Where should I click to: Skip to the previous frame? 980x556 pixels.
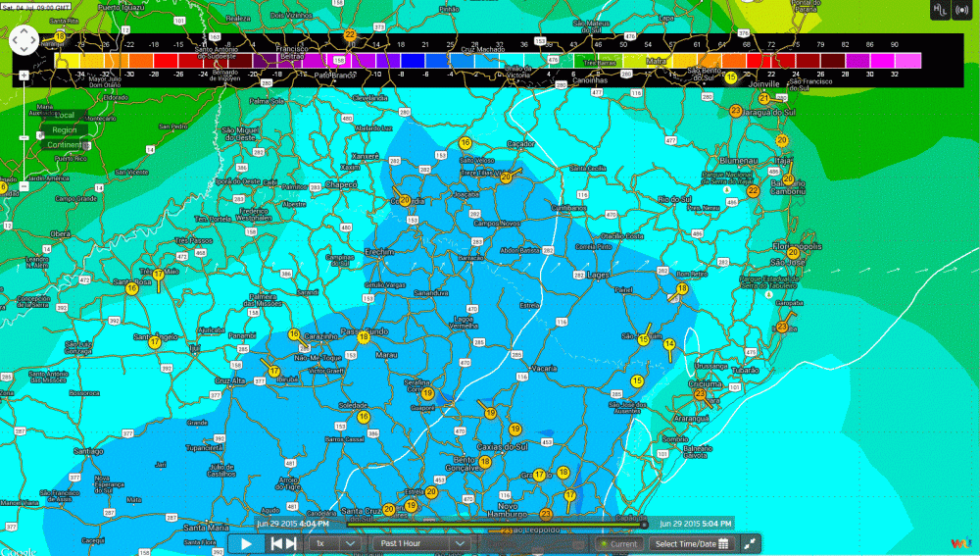click(277, 543)
